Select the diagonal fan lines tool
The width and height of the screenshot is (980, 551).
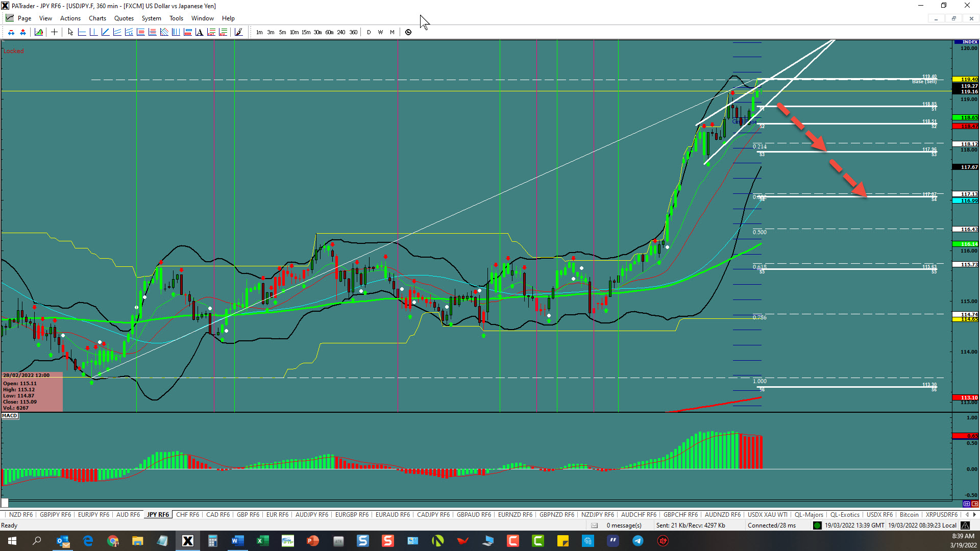pos(164,32)
